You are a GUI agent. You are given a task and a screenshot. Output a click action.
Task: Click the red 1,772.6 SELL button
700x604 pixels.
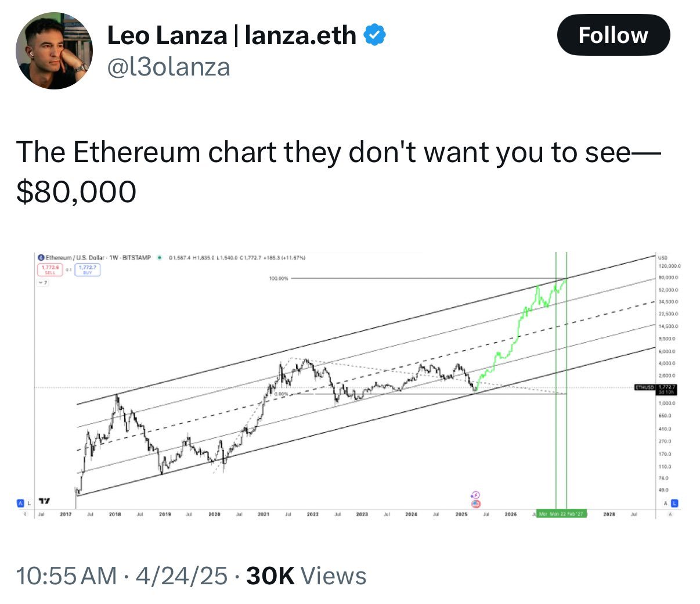49,269
